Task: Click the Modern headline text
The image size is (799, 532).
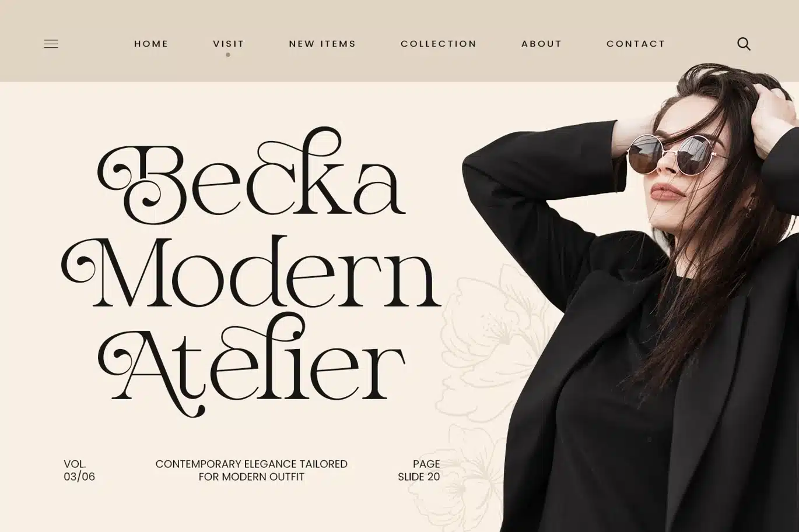Action: pos(251,273)
